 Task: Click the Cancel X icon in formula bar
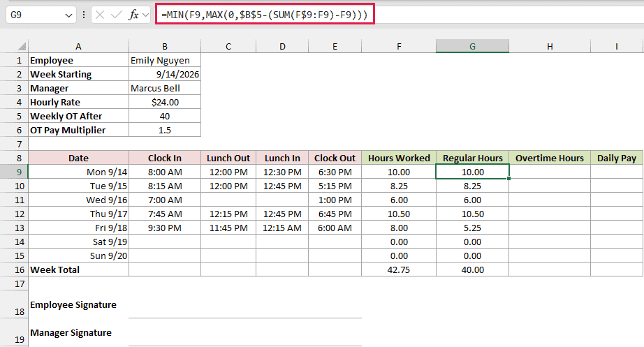99,15
